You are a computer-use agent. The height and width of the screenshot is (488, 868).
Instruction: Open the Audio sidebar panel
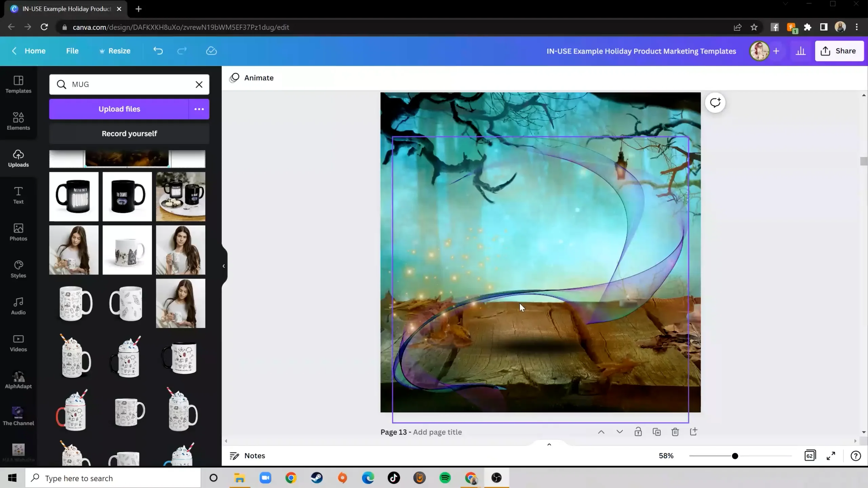pyautogui.click(x=18, y=306)
